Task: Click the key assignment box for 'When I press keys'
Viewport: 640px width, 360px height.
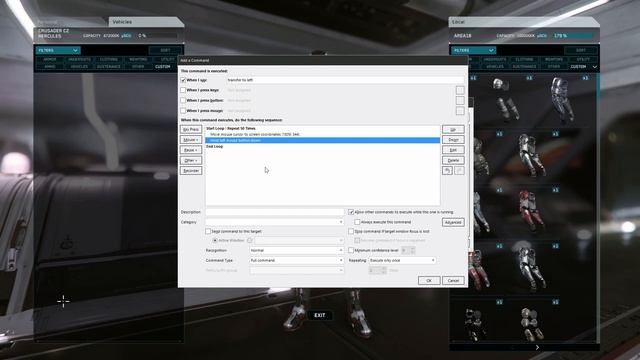Action: 460,90
